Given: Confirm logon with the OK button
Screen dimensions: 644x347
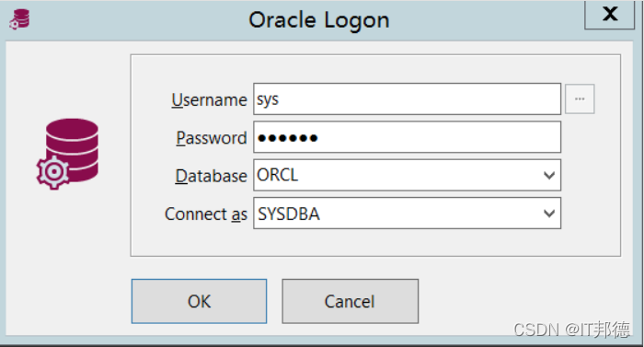Looking at the screenshot, I should (x=200, y=301).
